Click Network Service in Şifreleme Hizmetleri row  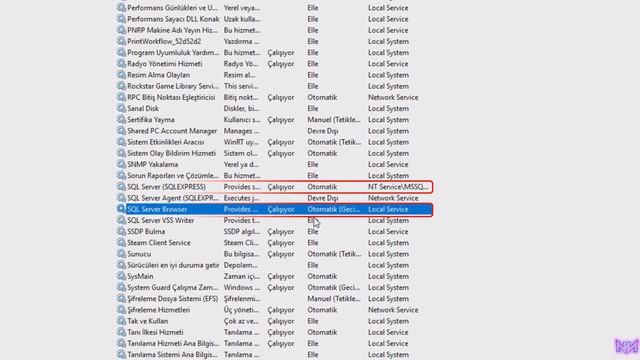click(x=393, y=310)
